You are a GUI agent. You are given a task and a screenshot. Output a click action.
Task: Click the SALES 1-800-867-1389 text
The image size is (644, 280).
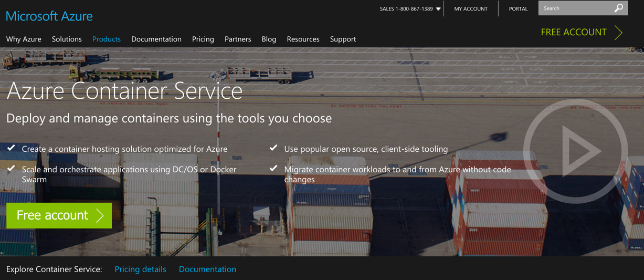406,9
